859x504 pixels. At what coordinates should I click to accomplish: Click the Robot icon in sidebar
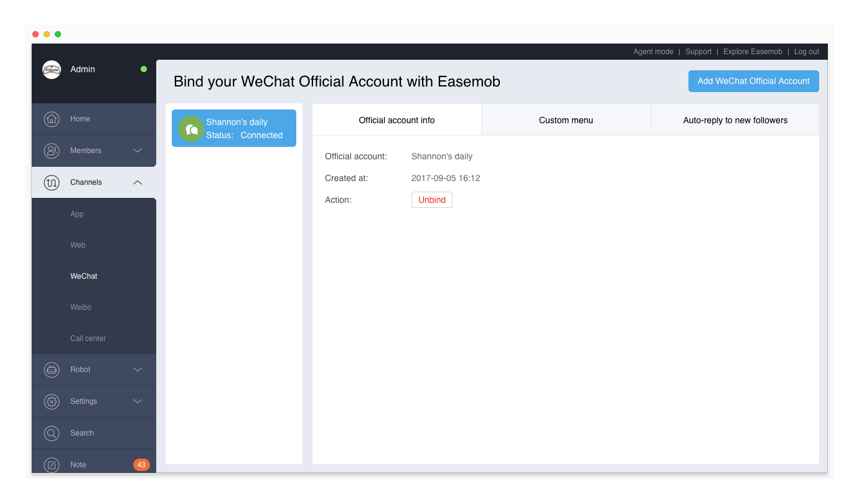click(52, 370)
